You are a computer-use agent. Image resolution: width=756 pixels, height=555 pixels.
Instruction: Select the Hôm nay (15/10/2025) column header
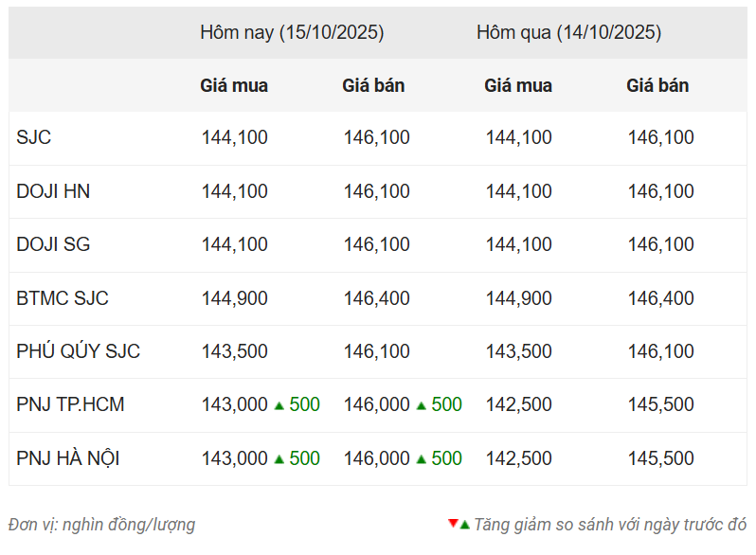(292, 32)
